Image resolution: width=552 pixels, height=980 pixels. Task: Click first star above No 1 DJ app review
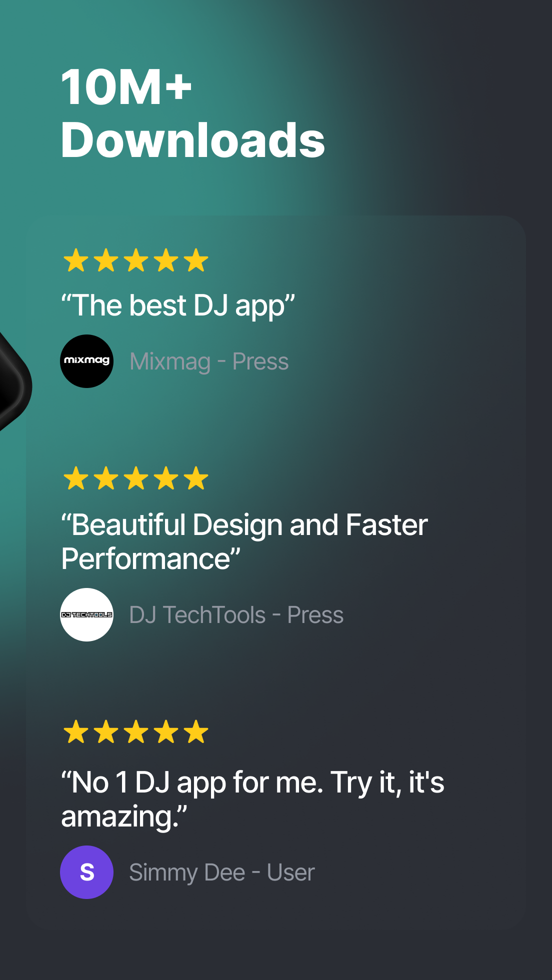tap(76, 731)
